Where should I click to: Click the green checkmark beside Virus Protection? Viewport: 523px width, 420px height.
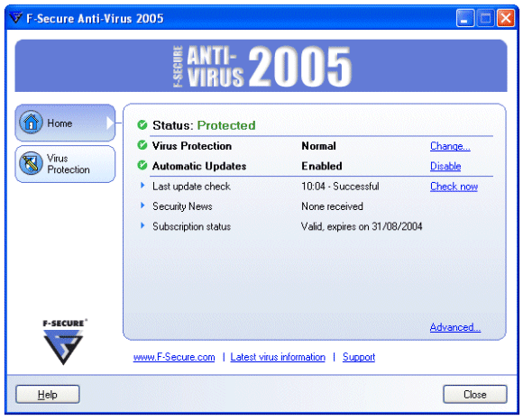[142, 145]
